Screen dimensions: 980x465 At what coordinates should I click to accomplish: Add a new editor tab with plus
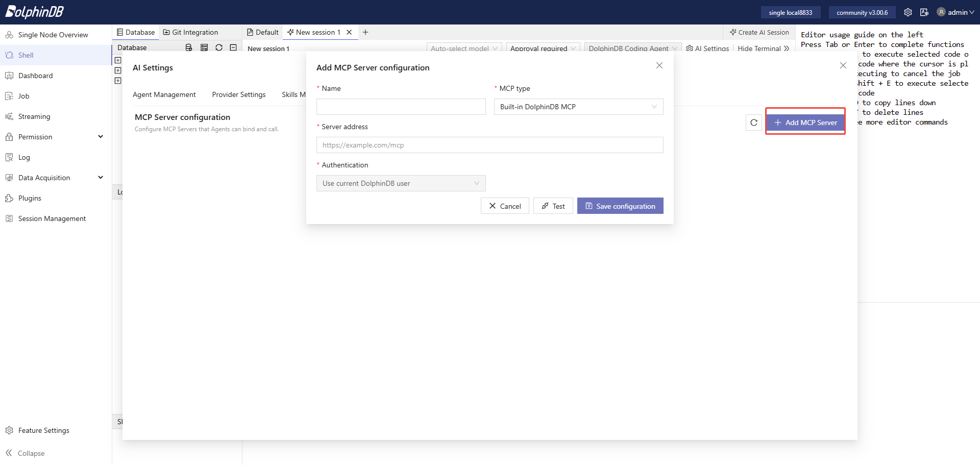pos(365,32)
